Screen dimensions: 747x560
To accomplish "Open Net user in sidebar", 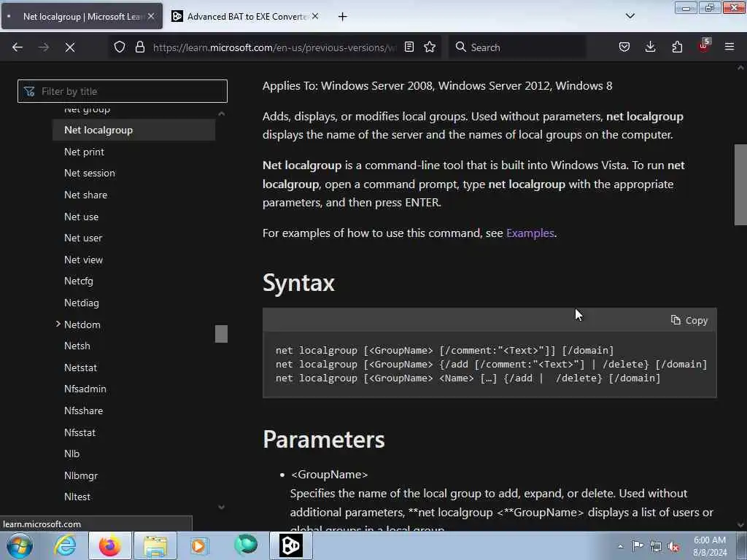I will click(83, 238).
